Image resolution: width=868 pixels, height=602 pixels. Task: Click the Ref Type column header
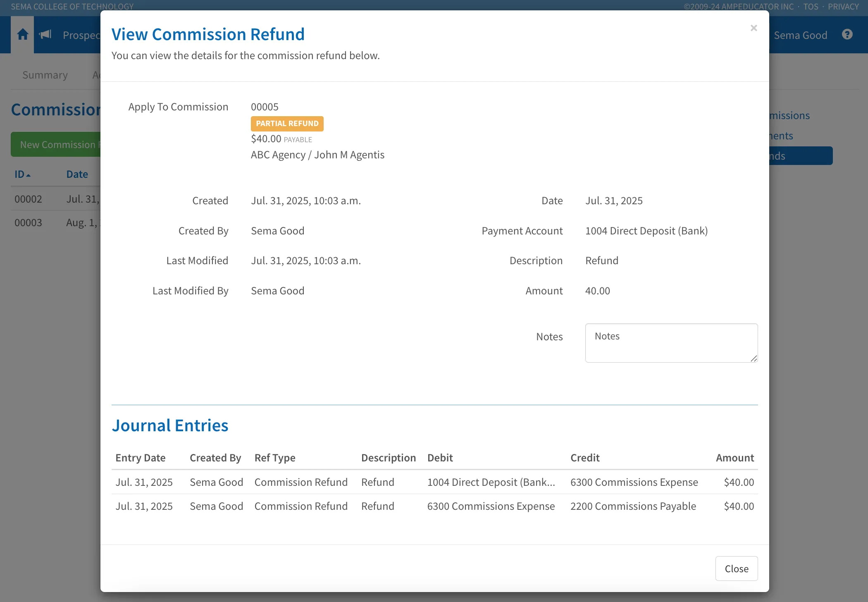click(x=275, y=458)
